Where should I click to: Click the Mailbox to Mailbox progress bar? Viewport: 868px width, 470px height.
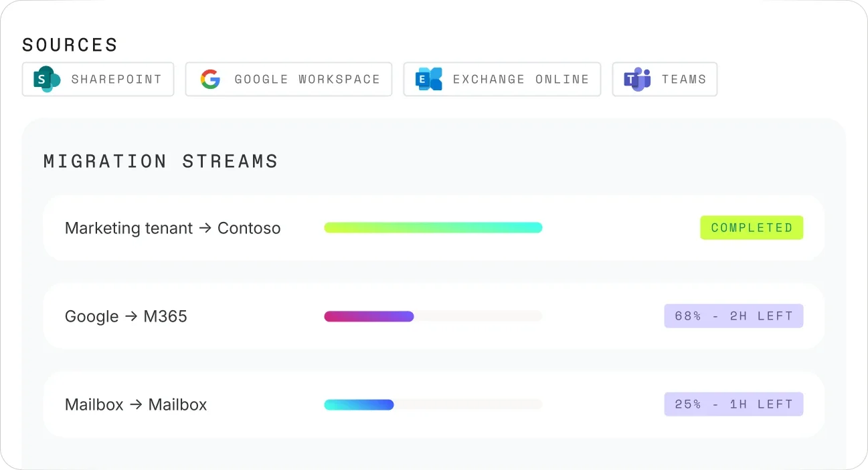433,404
